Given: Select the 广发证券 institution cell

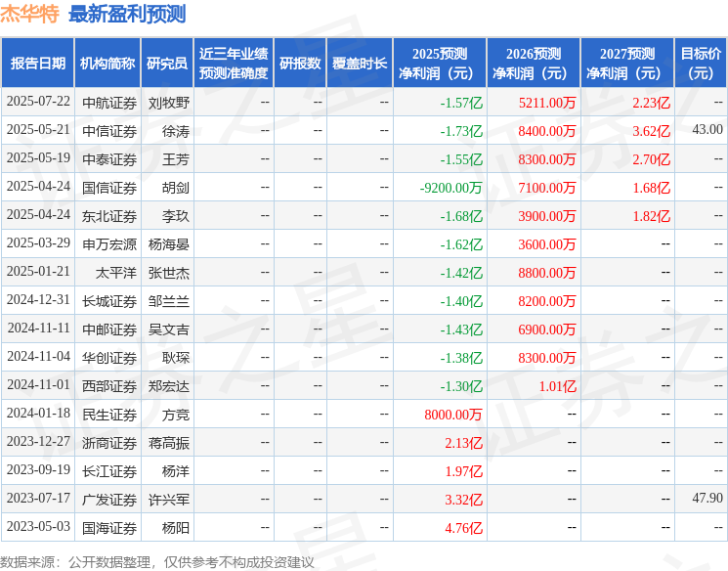Looking at the screenshot, I should (x=109, y=500).
